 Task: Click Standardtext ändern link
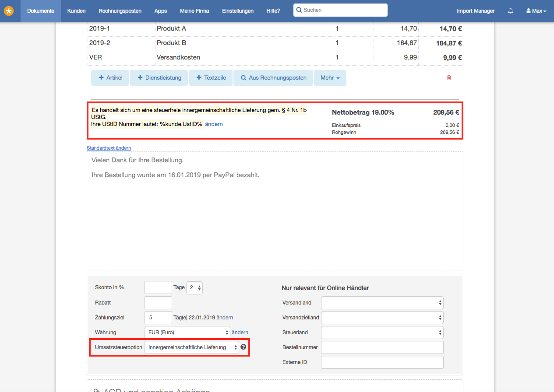109,148
